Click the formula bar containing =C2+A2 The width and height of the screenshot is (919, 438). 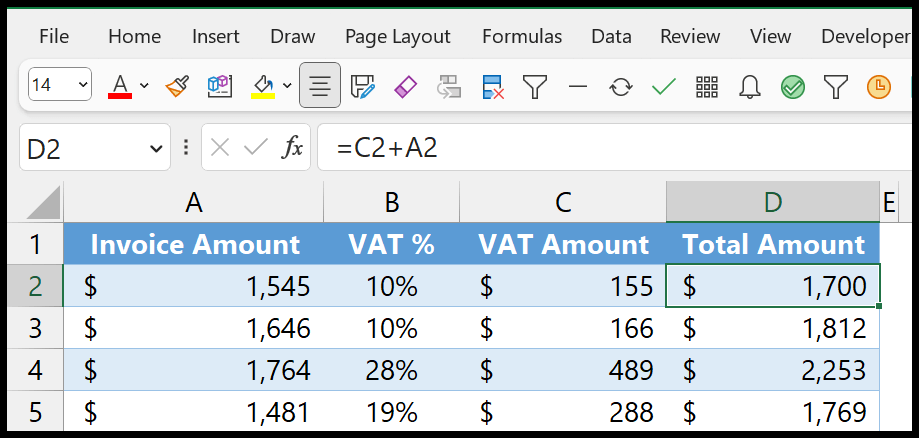pyautogui.click(x=615, y=148)
